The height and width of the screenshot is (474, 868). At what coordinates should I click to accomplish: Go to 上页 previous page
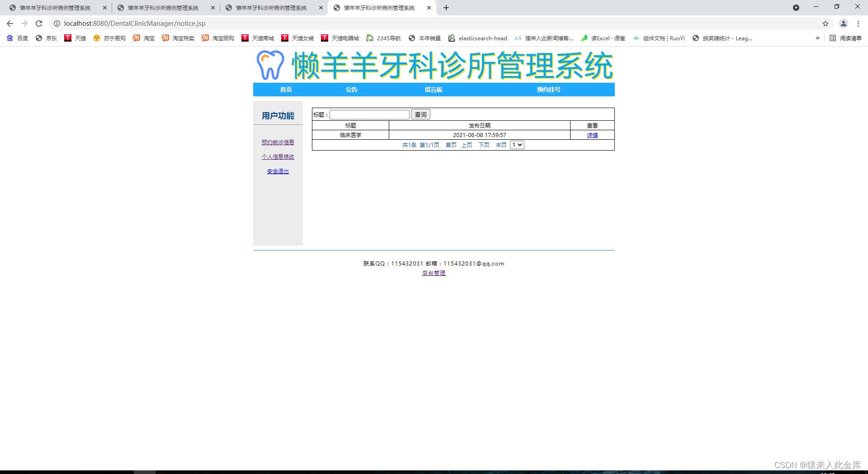pyautogui.click(x=467, y=145)
